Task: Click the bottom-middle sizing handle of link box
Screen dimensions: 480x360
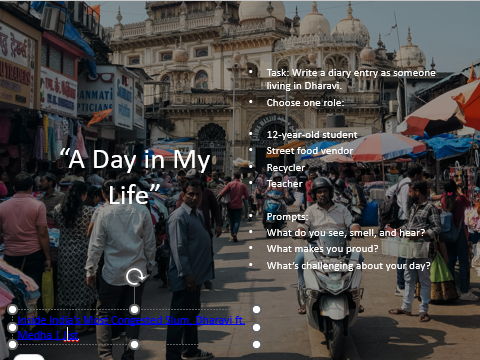Action: click(134, 344)
